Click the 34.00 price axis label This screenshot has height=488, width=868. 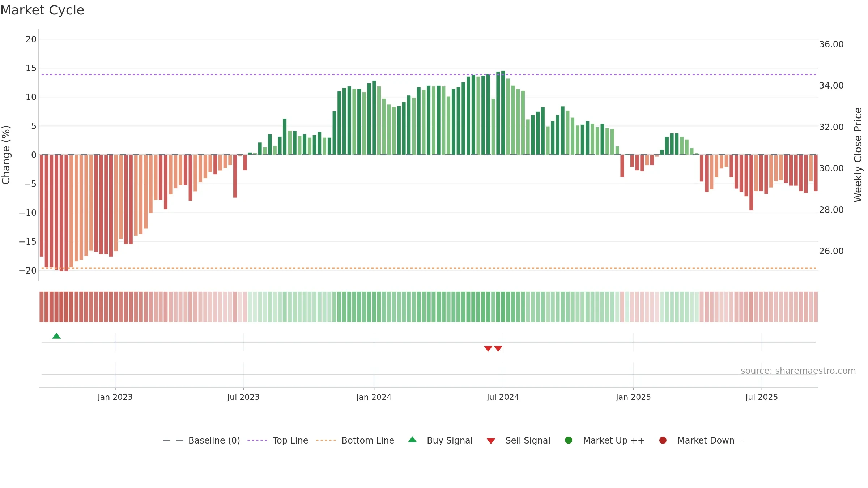831,86
